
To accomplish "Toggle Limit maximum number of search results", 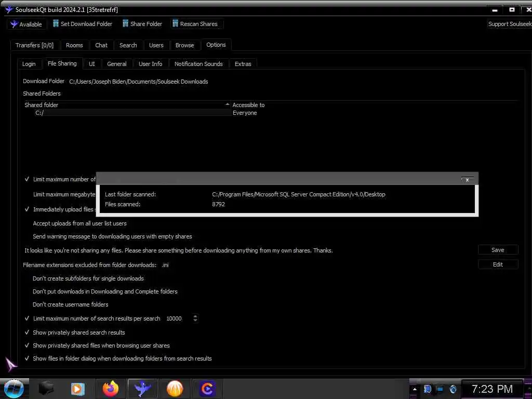I will point(27,318).
